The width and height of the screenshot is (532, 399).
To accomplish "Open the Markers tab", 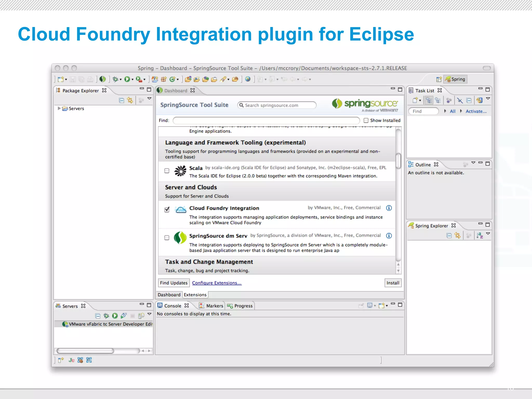I will click(x=211, y=306).
